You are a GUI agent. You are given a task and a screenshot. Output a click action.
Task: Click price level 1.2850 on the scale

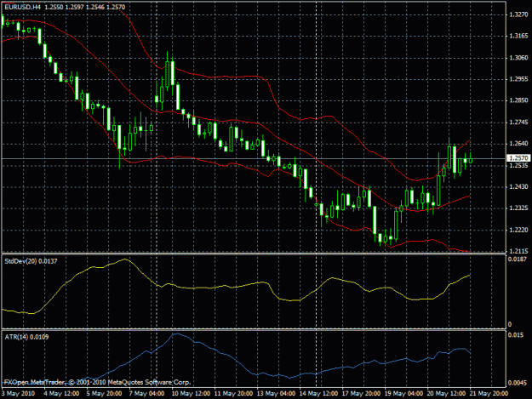(518, 100)
